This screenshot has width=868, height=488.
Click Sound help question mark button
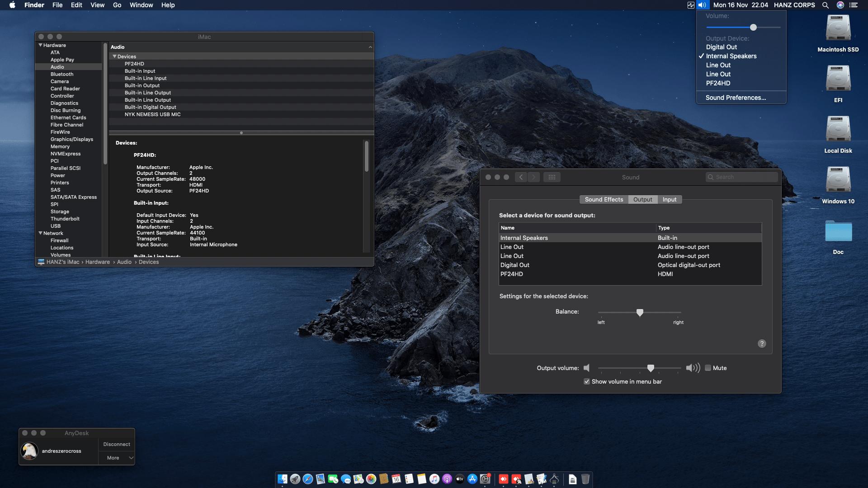click(x=762, y=343)
